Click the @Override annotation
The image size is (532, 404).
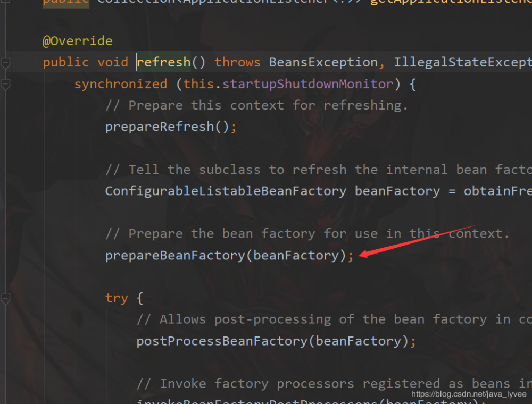tap(77, 41)
